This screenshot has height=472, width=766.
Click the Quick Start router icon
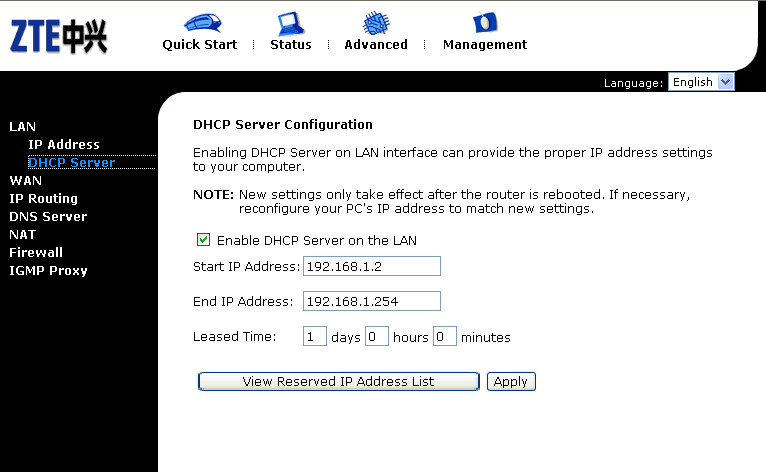pyautogui.click(x=203, y=23)
